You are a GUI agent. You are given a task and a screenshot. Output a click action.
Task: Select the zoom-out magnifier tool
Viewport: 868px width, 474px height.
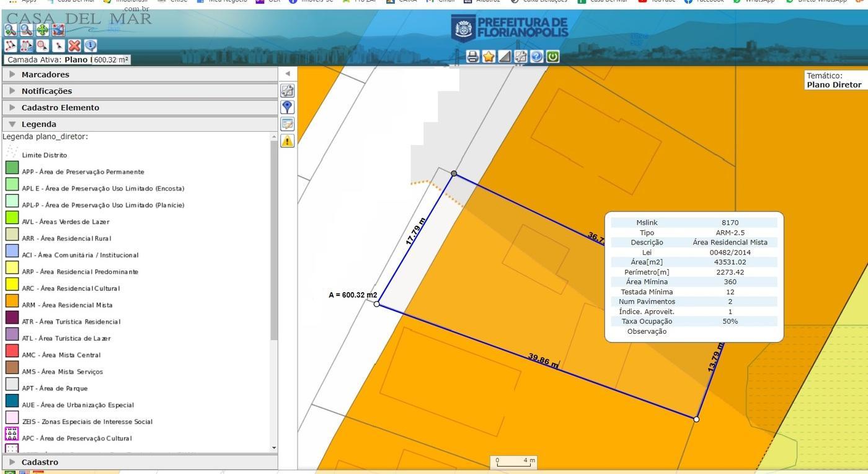[26, 30]
